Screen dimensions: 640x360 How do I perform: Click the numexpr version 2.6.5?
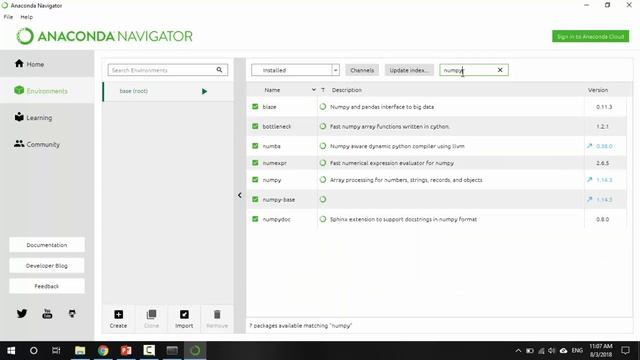tap(602, 163)
